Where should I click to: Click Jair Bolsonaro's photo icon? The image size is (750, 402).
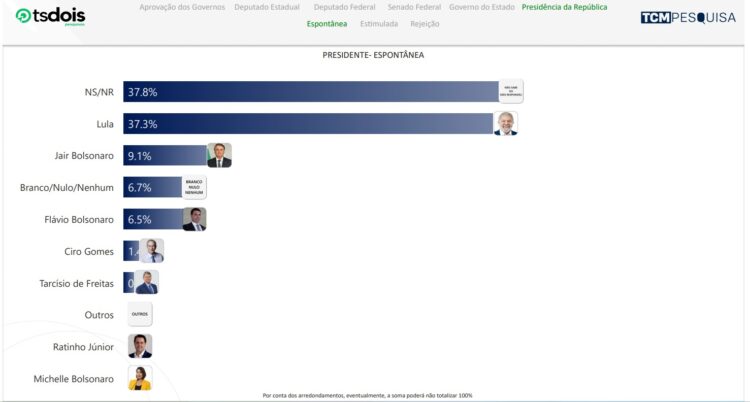click(x=219, y=155)
